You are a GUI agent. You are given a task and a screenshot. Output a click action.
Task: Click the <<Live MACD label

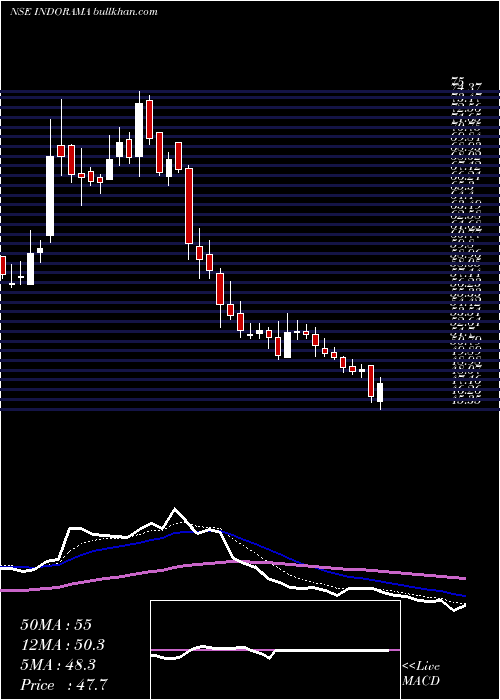click(x=421, y=674)
